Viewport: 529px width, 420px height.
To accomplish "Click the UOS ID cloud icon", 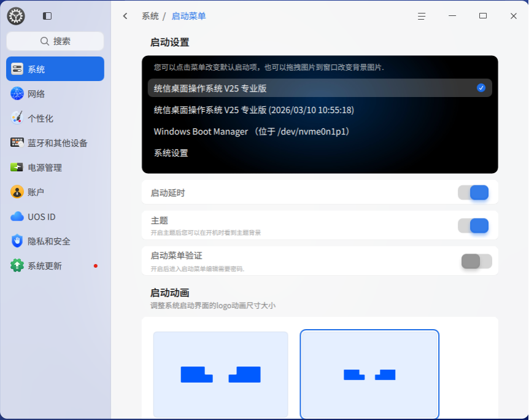I will pyautogui.click(x=17, y=216).
